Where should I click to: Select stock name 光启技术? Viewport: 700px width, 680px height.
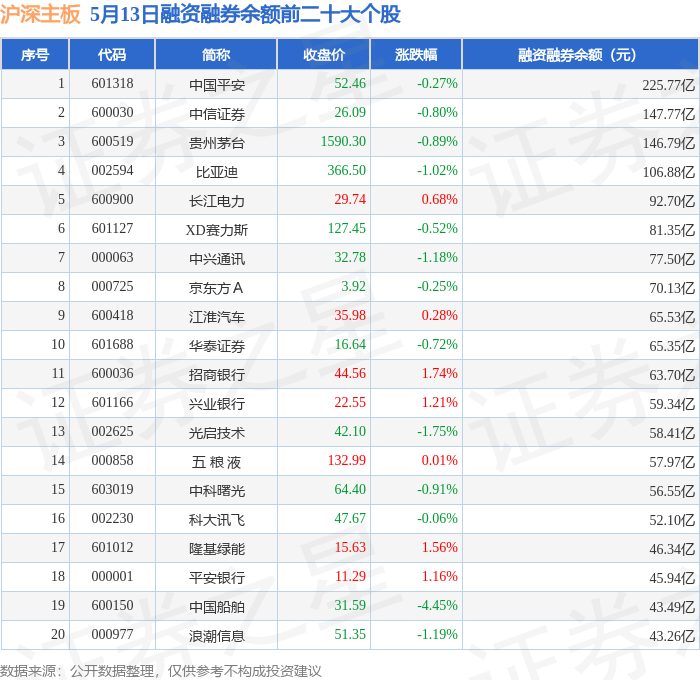pos(217,433)
